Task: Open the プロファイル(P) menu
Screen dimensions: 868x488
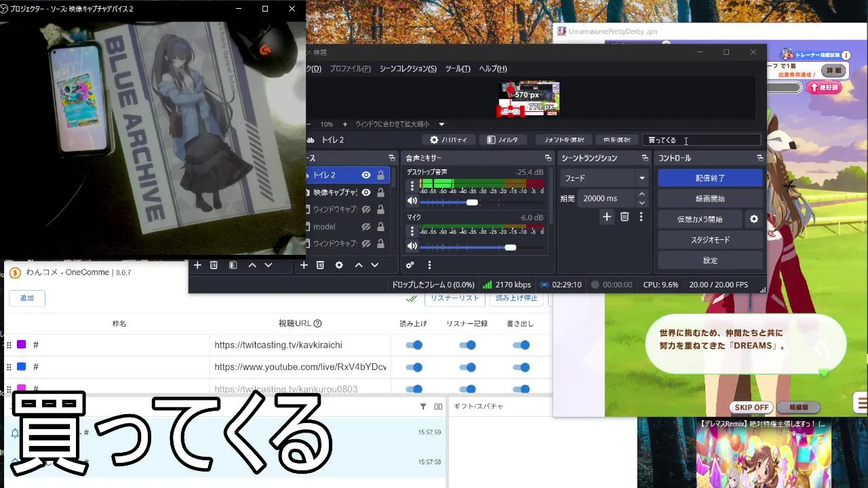Action: (350, 68)
